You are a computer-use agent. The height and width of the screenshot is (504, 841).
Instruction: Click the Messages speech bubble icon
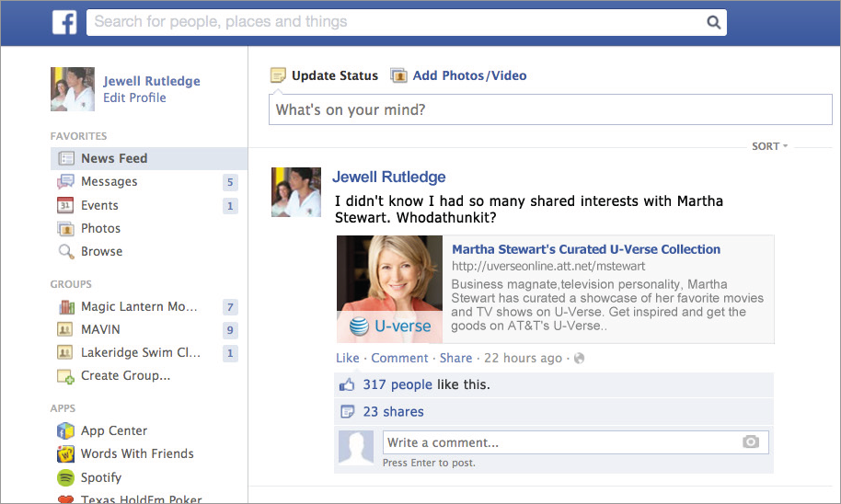pyautogui.click(x=66, y=182)
